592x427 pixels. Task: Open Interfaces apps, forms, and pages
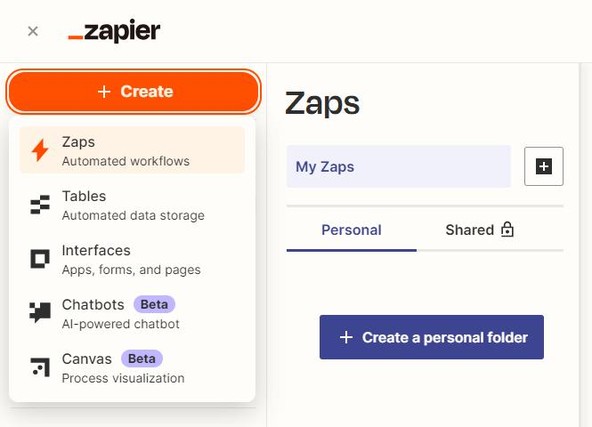tap(132, 259)
